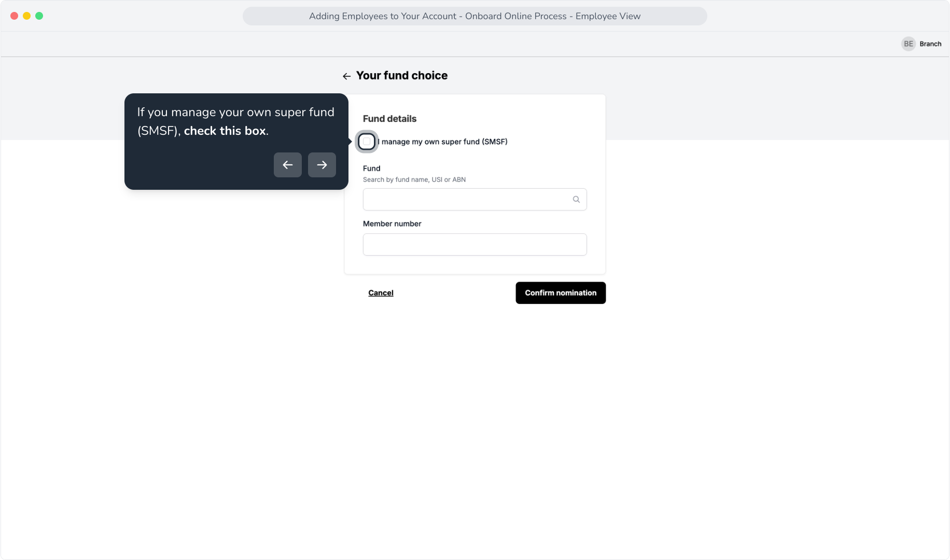Image resolution: width=950 pixels, height=560 pixels.
Task: Click the 'Search by fund name, USI or ABN' hint
Action: 414,180
